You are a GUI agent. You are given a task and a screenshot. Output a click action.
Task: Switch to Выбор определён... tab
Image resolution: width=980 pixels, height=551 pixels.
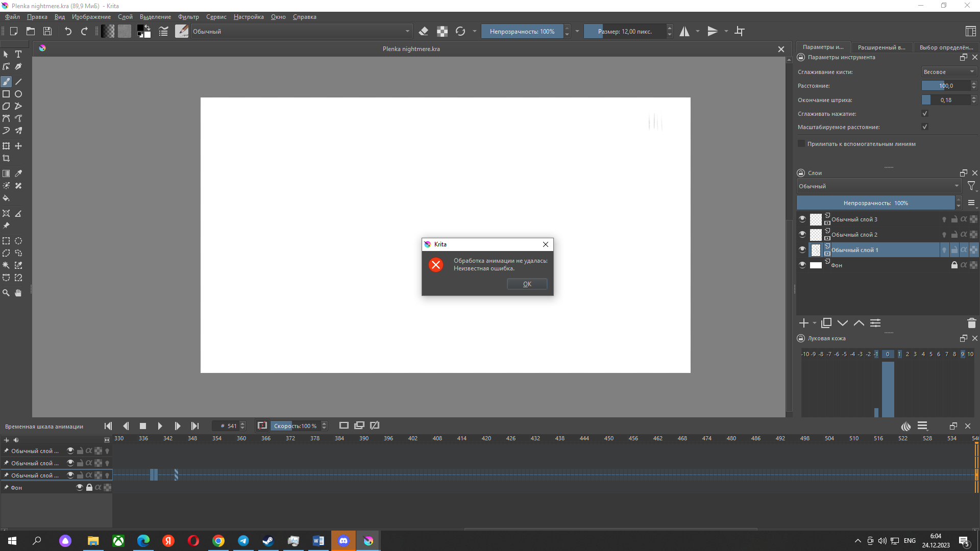click(946, 47)
